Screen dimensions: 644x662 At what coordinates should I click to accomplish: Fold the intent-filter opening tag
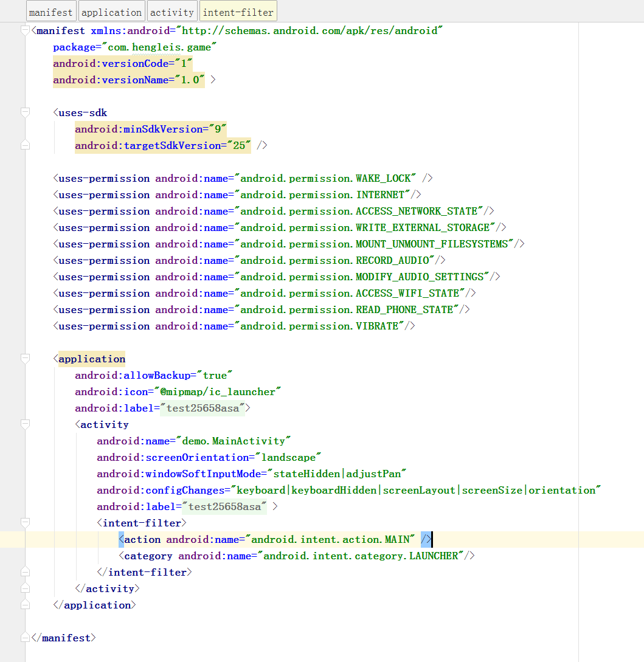tap(25, 523)
